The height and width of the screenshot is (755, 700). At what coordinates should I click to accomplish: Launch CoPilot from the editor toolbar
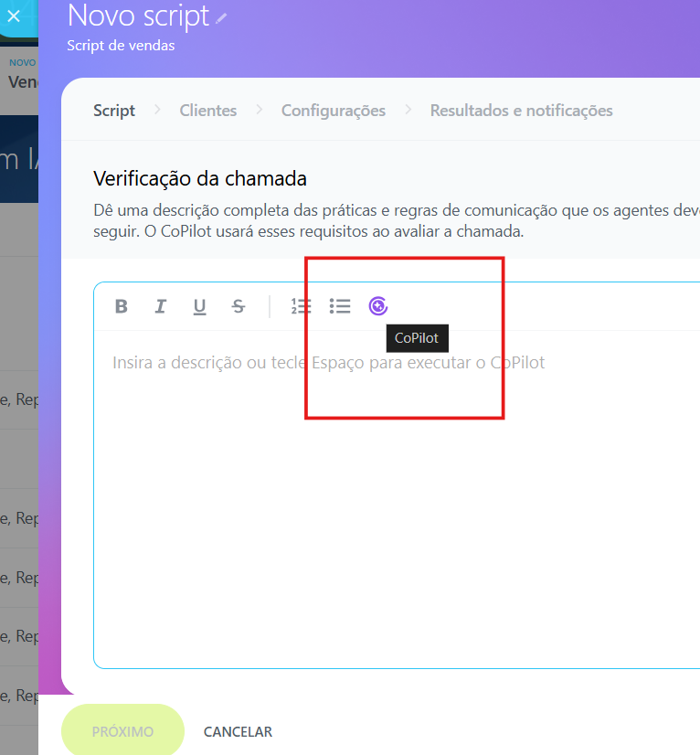[x=378, y=306]
